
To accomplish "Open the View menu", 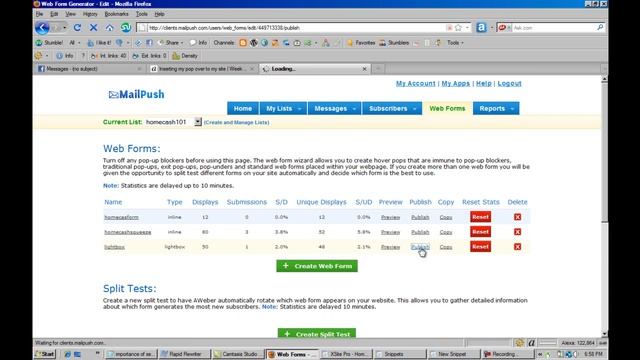I will [x=70, y=14].
